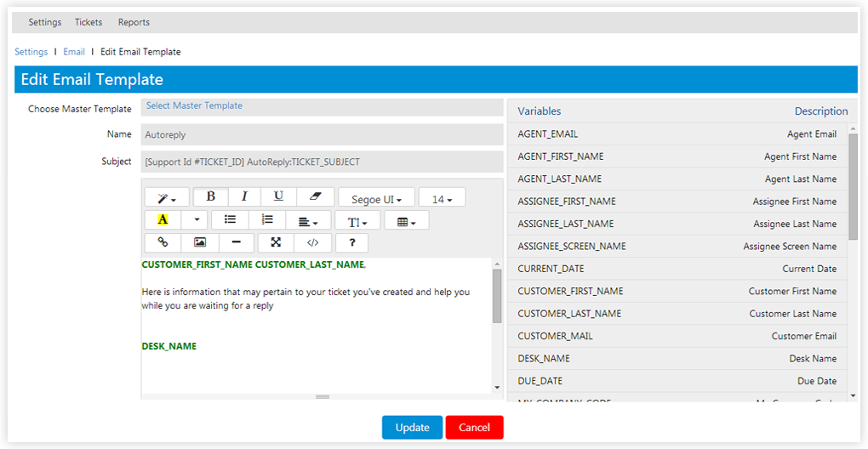Select ASSIGNEE_LAST_NAME variable
868x449 pixels.
coord(677,224)
